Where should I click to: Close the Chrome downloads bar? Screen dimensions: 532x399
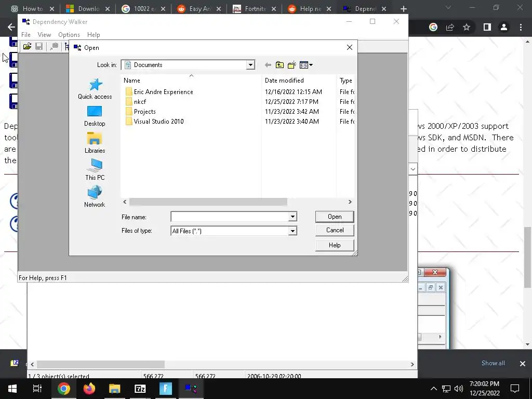coord(523,363)
